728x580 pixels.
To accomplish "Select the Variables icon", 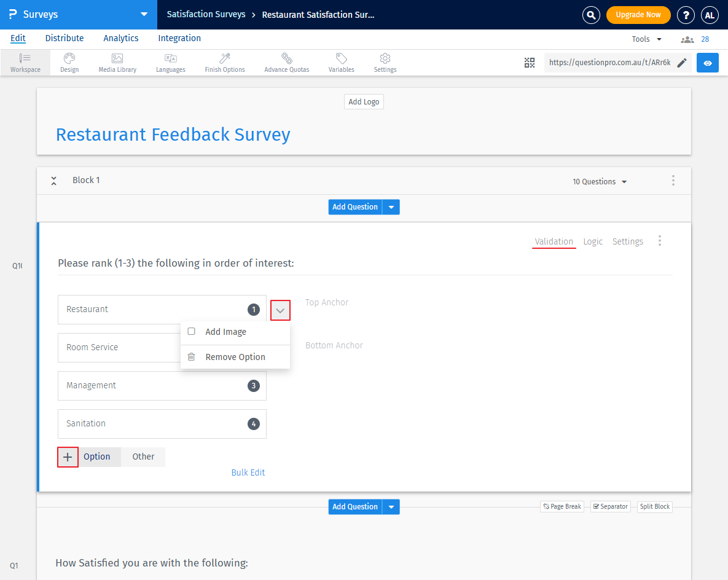I will tap(341, 62).
